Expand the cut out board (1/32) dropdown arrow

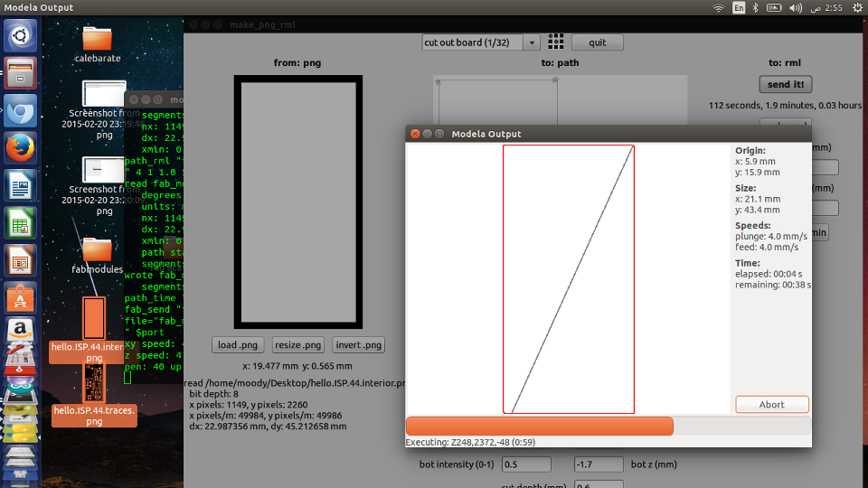[532, 42]
